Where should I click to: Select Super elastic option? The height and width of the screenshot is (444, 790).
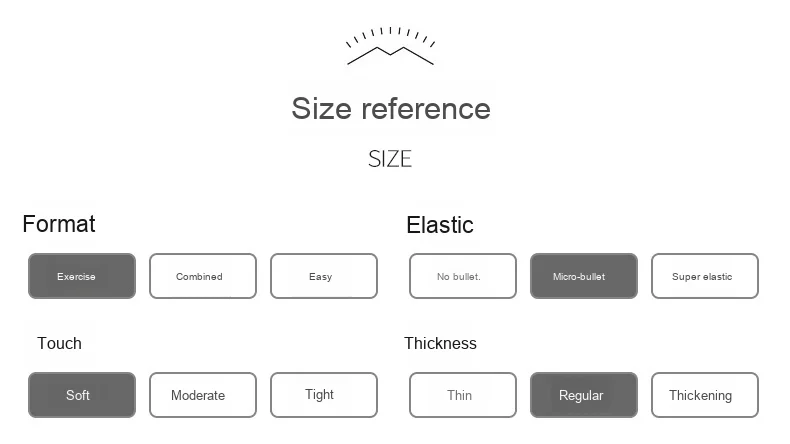coord(704,276)
